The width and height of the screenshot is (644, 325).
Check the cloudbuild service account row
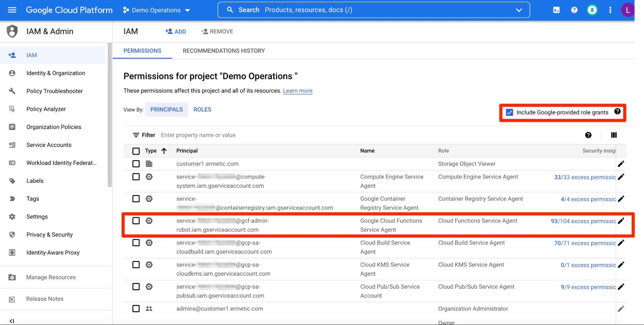136,243
